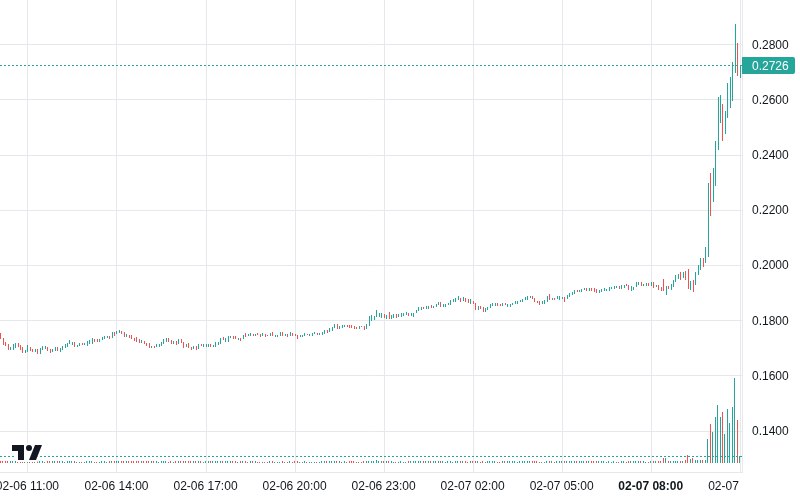Click the 0.1800 price axis label
This screenshot has width=800, height=500.
(x=770, y=321)
